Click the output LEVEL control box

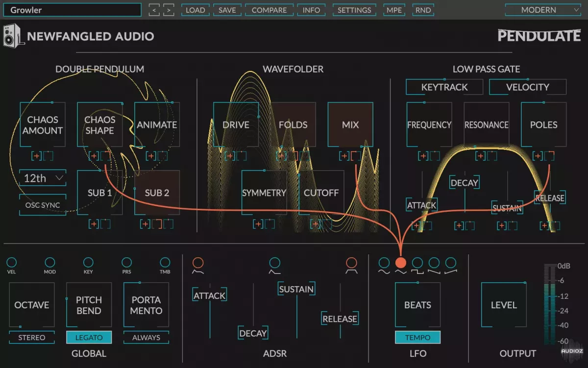tap(504, 305)
